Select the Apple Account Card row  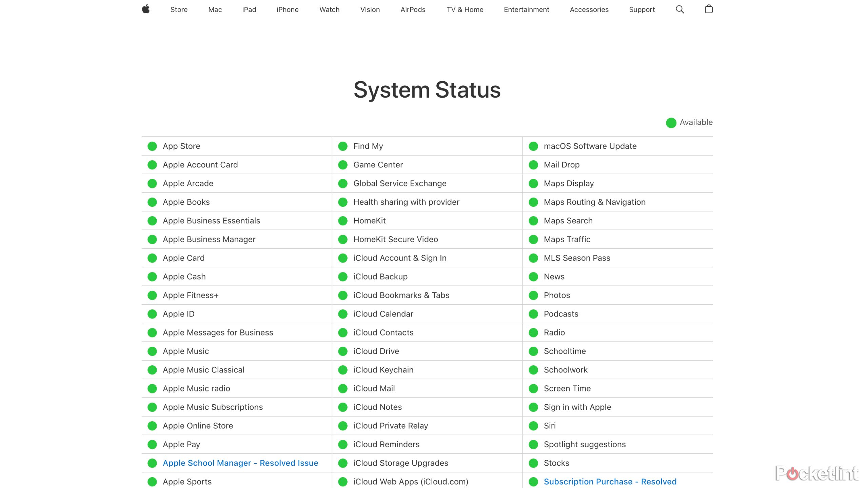click(x=237, y=165)
